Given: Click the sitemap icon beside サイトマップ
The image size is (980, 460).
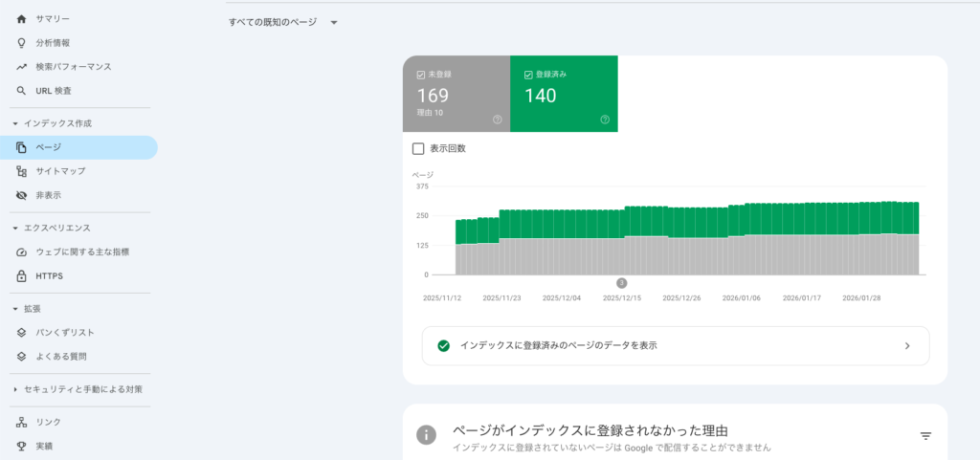Looking at the screenshot, I should pos(21,171).
